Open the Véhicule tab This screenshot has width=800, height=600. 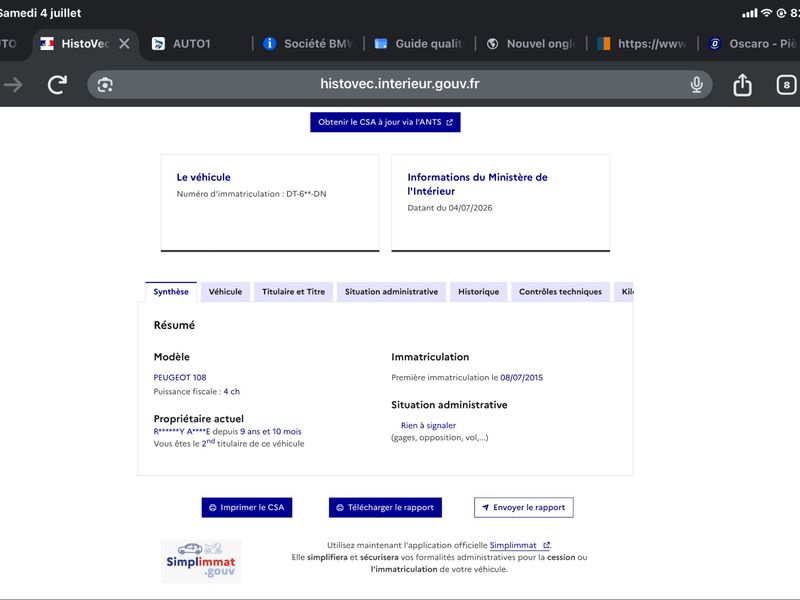point(225,292)
